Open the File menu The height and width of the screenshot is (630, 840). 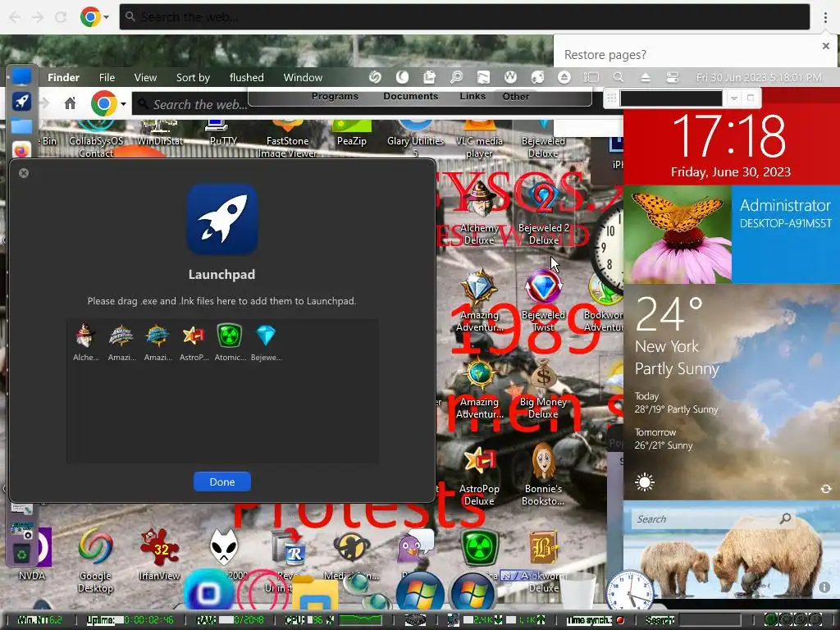pyautogui.click(x=107, y=78)
